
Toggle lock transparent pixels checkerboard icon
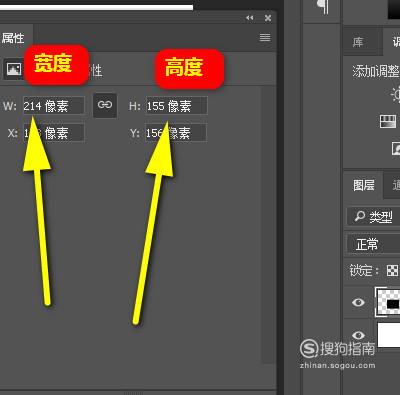[392, 270]
